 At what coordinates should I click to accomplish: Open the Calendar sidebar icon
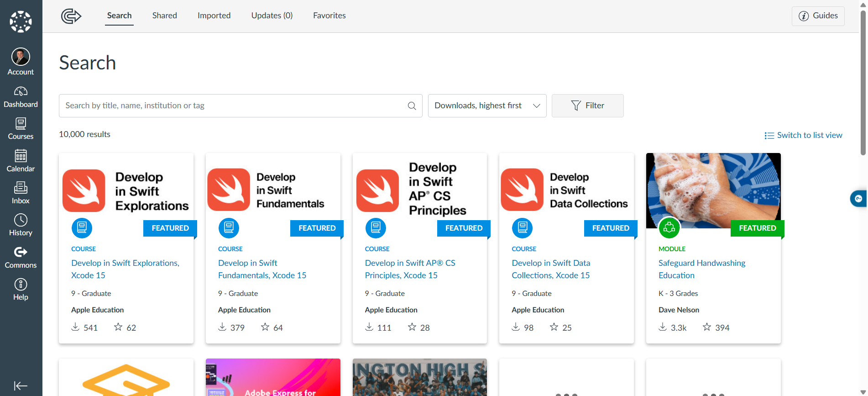pyautogui.click(x=21, y=161)
